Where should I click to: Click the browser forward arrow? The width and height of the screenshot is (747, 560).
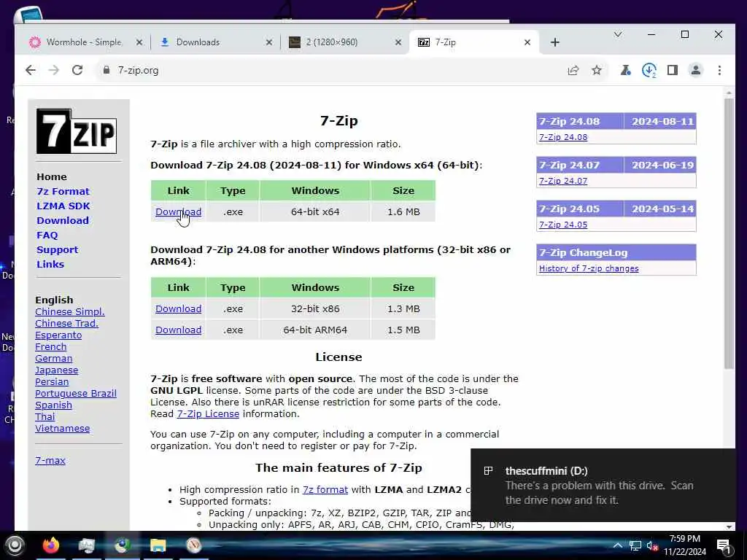point(54,71)
